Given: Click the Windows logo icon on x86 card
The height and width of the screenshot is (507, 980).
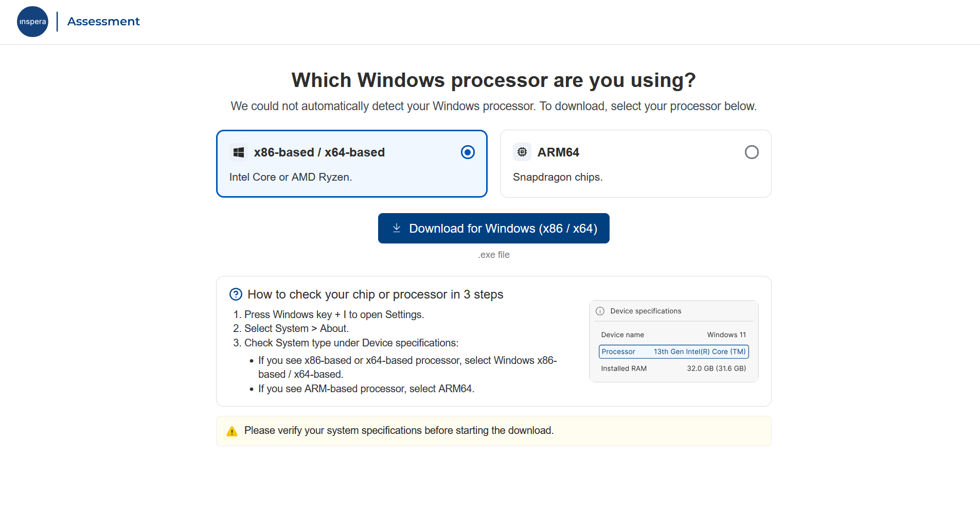Looking at the screenshot, I should tap(239, 152).
